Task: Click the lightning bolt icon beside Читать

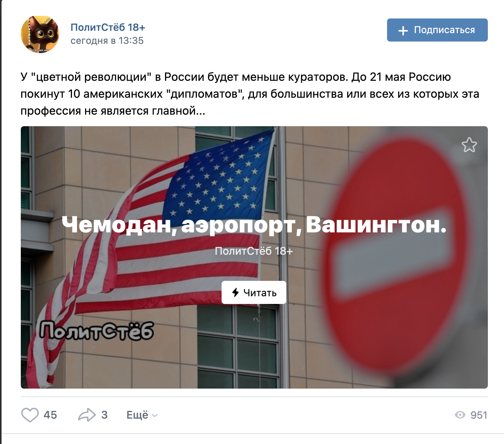Action: click(x=235, y=292)
